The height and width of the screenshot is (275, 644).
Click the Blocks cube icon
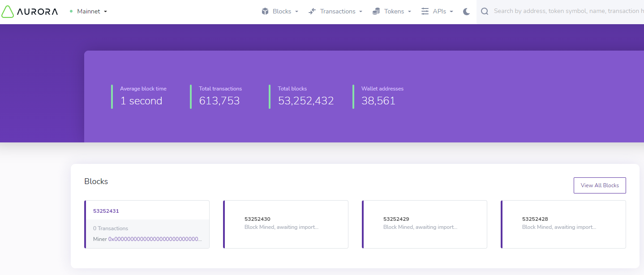[265, 11]
